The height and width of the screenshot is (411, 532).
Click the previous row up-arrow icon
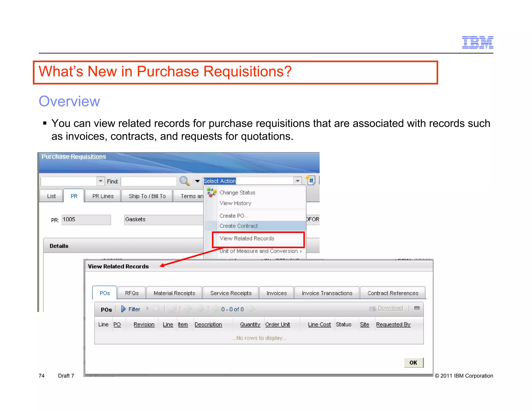tap(188, 309)
